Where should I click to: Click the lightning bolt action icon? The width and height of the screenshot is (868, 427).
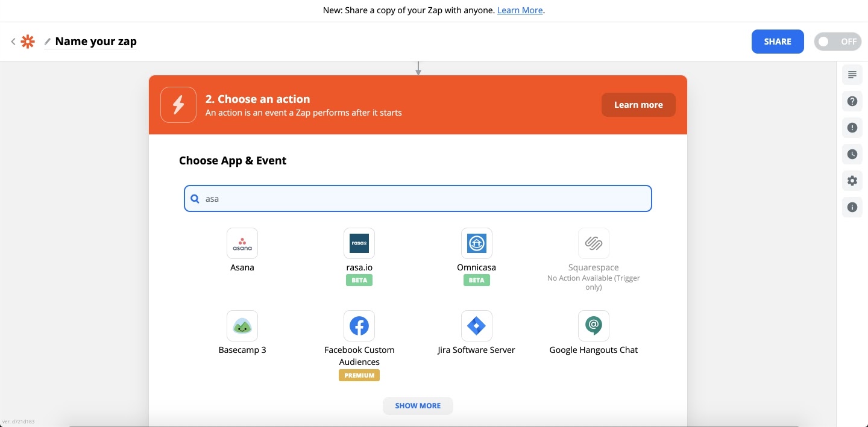point(178,105)
